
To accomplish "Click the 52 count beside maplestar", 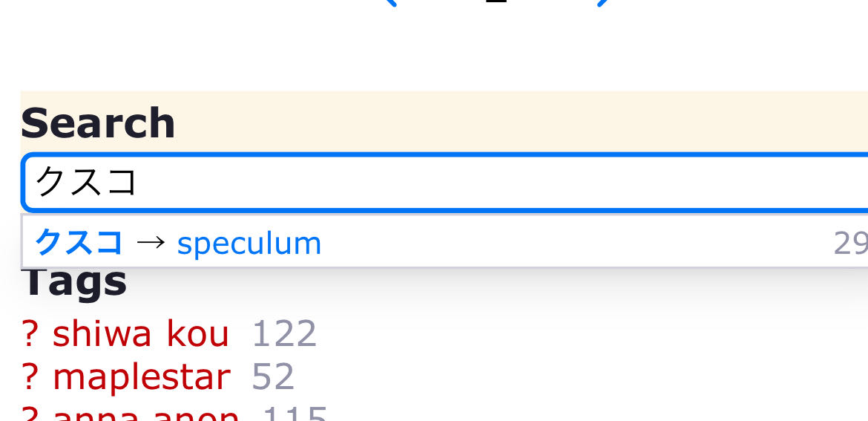I will pyautogui.click(x=273, y=377).
